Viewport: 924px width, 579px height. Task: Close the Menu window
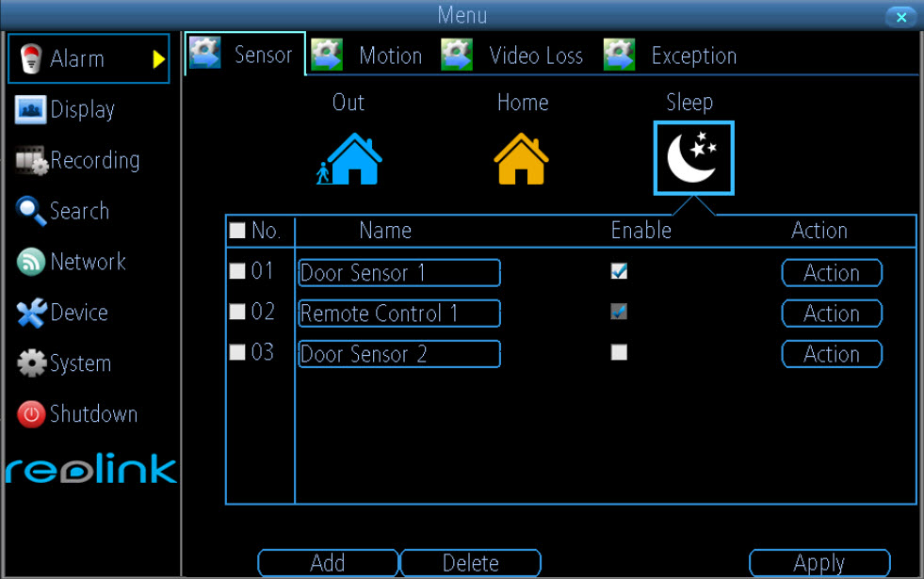901,17
